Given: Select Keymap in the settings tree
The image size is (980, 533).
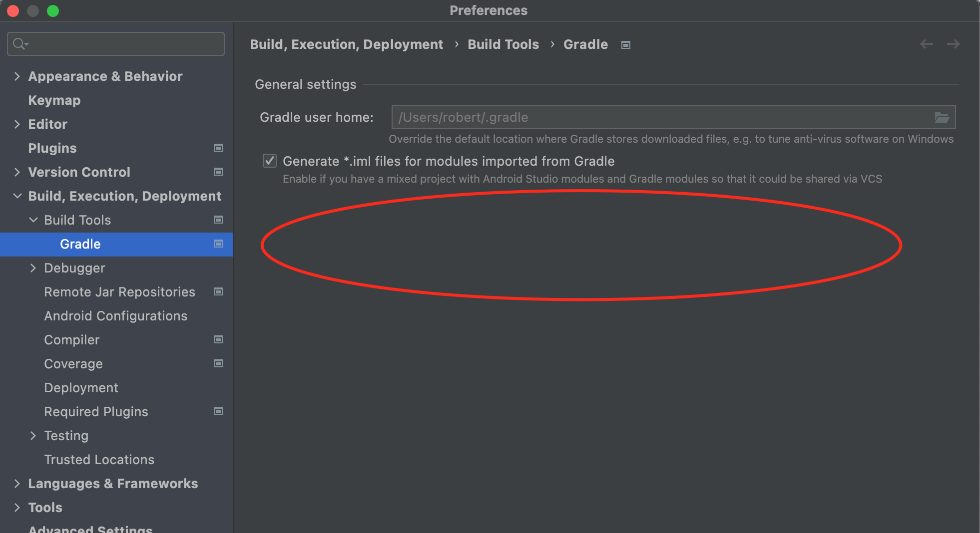Looking at the screenshot, I should tap(54, 100).
